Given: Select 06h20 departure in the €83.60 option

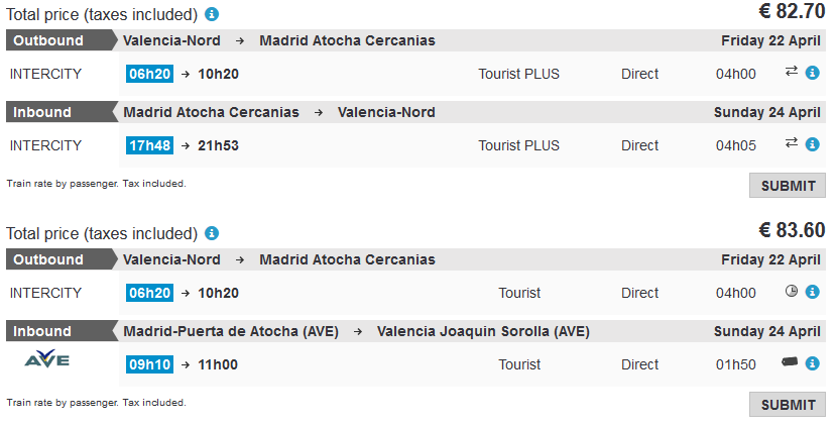Looking at the screenshot, I should click(x=149, y=293).
